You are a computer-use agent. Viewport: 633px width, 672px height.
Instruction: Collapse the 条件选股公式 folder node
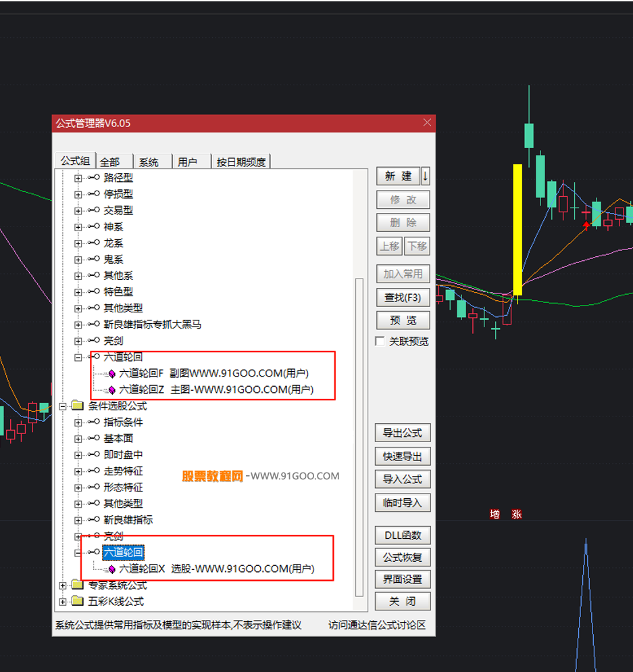point(63,406)
